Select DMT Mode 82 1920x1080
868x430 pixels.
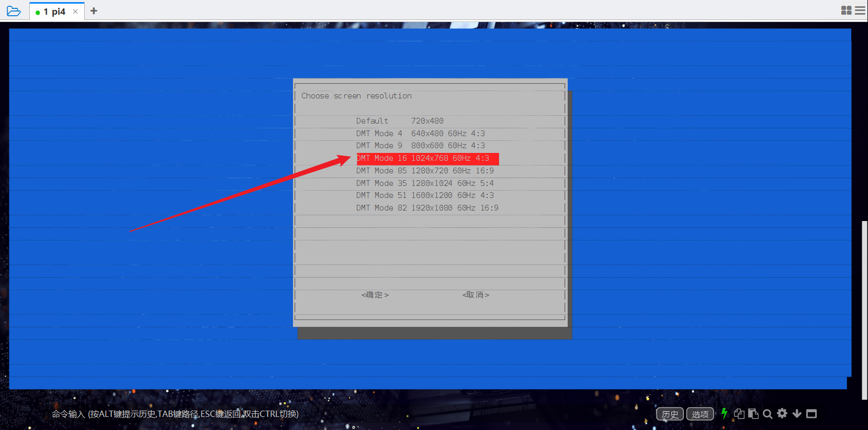pos(427,208)
